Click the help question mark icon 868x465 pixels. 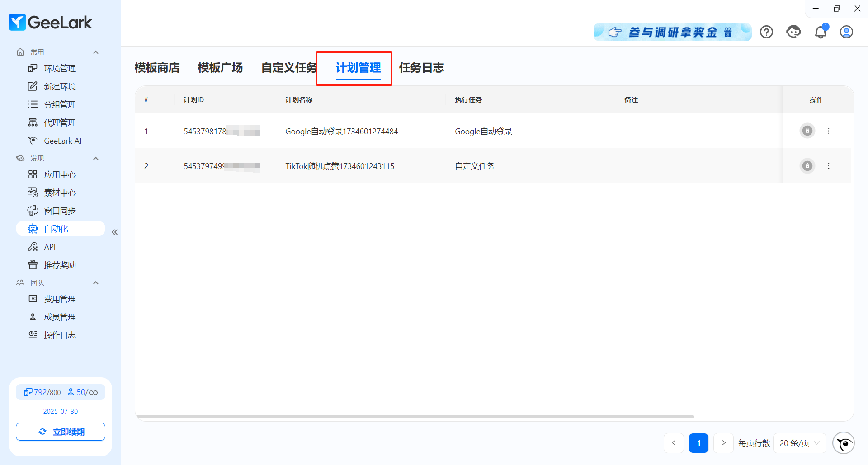[x=766, y=32]
